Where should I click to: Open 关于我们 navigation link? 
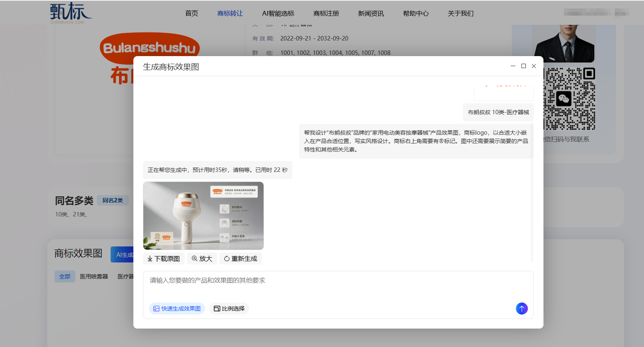(x=461, y=13)
